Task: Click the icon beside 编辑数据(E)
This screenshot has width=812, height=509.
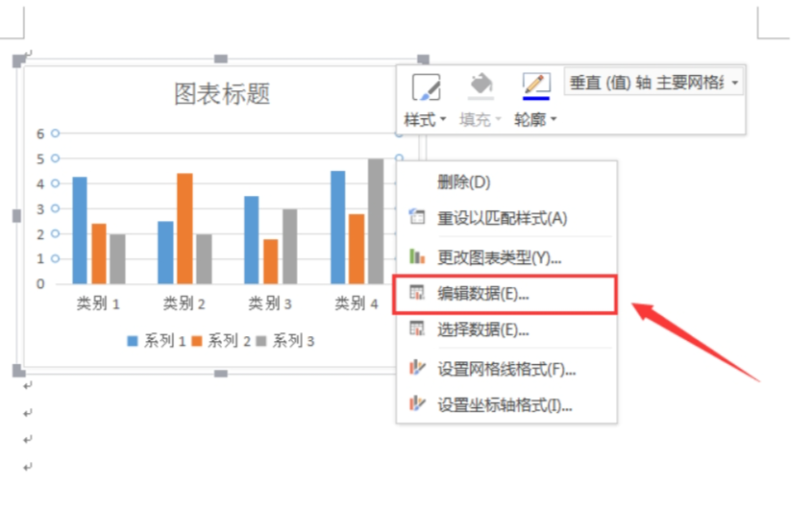Action: click(x=417, y=293)
